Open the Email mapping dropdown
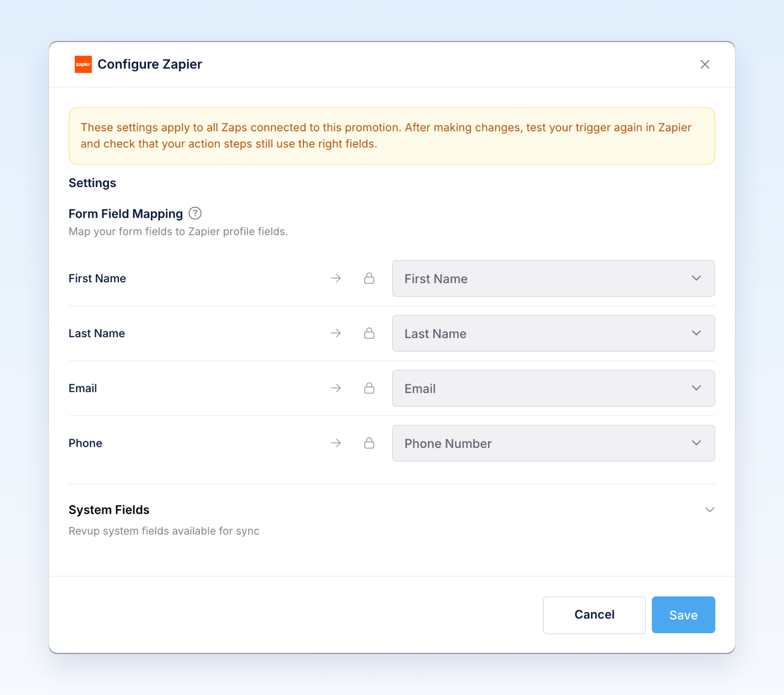Screen dimensions: 784x695 click(x=553, y=388)
